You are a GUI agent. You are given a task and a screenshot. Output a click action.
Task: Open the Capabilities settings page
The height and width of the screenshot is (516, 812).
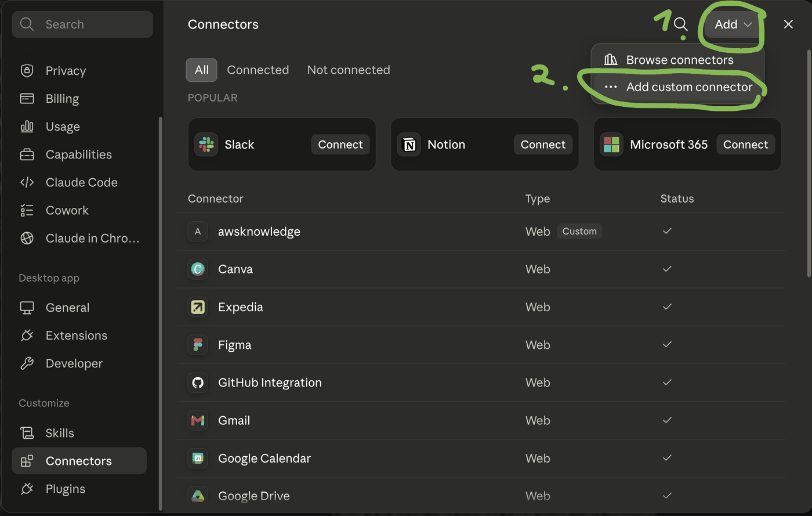click(79, 154)
